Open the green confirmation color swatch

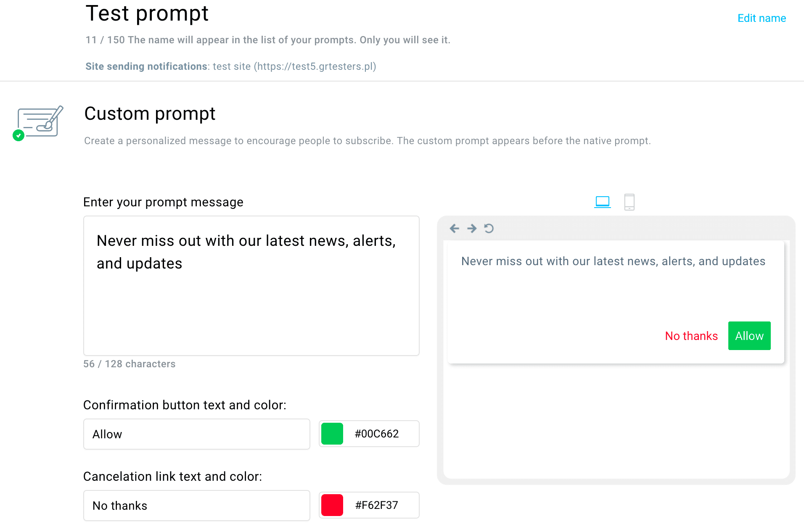pyautogui.click(x=332, y=434)
